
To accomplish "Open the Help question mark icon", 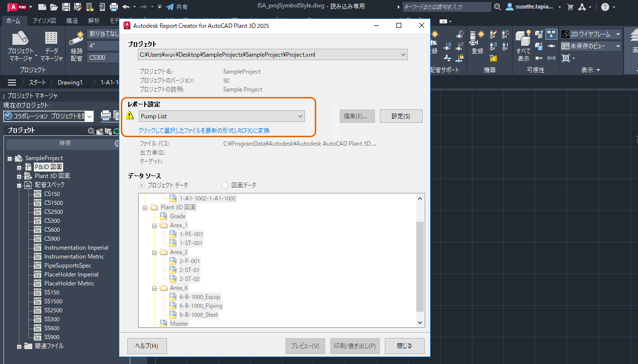I will tap(605, 7).
